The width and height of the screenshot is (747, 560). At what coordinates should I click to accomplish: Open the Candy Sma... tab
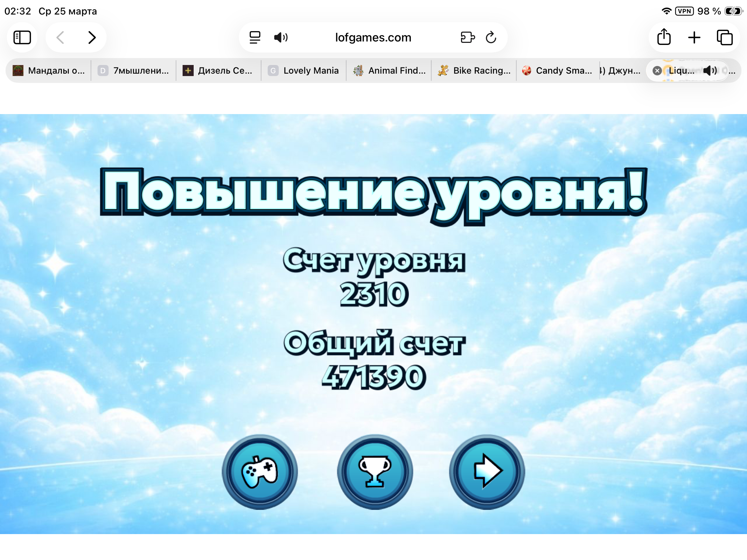coord(557,71)
